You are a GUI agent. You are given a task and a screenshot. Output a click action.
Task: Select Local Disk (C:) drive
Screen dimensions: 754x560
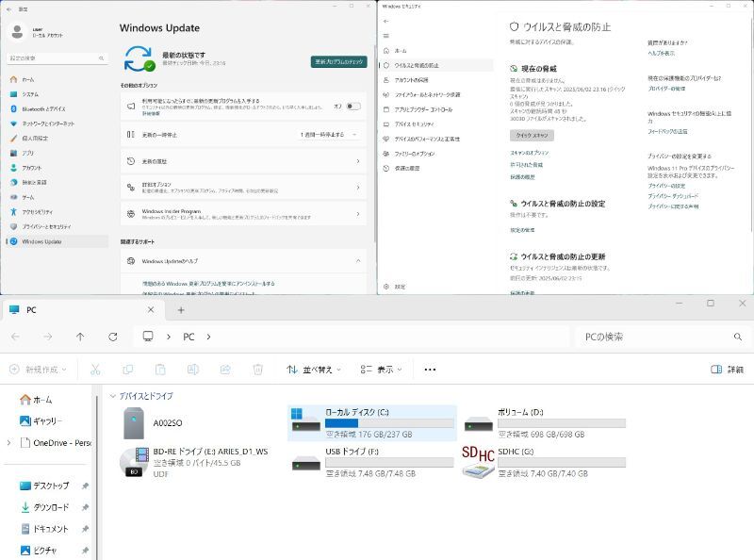click(372, 423)
